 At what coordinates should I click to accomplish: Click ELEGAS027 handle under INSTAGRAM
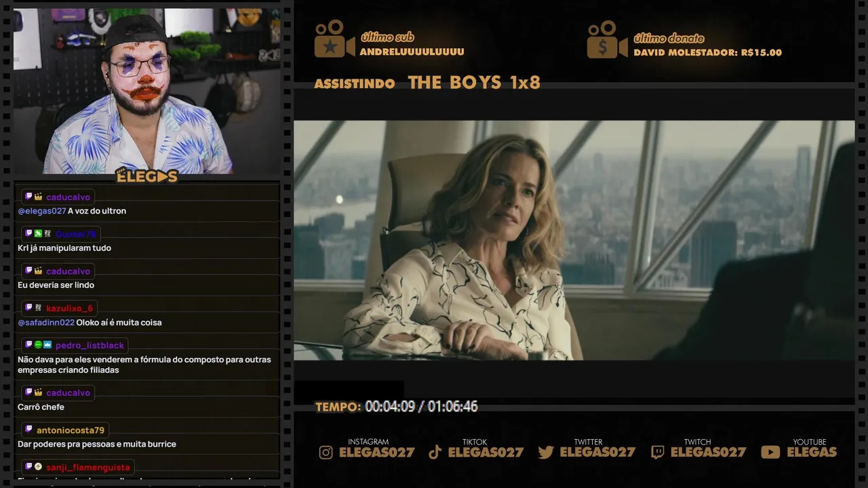376,452
